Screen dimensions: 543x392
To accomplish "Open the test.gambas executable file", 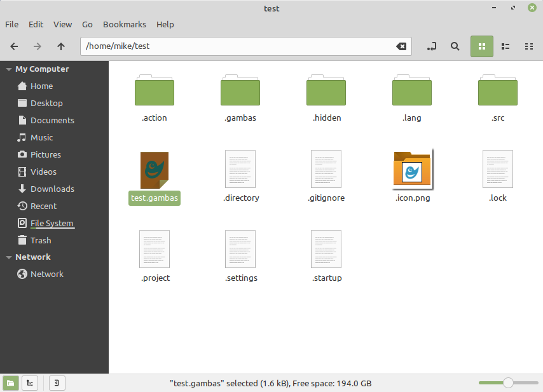I will point(155,170).
